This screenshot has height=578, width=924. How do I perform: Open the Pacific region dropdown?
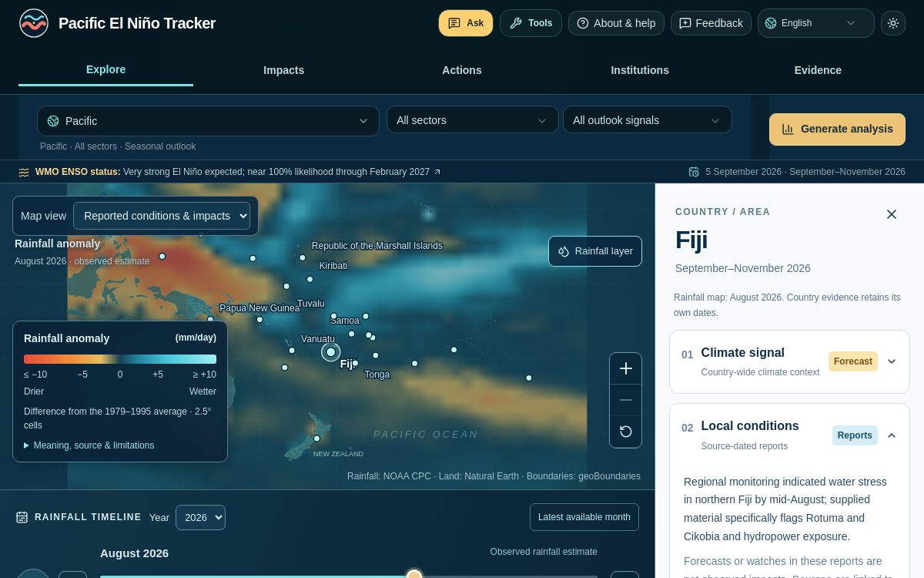pos(208,121)
